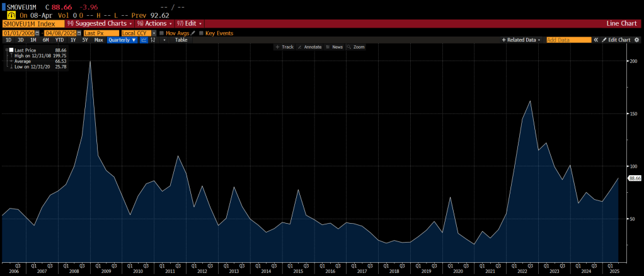Click the candlestick chart type icon

(x=153, y=40)
